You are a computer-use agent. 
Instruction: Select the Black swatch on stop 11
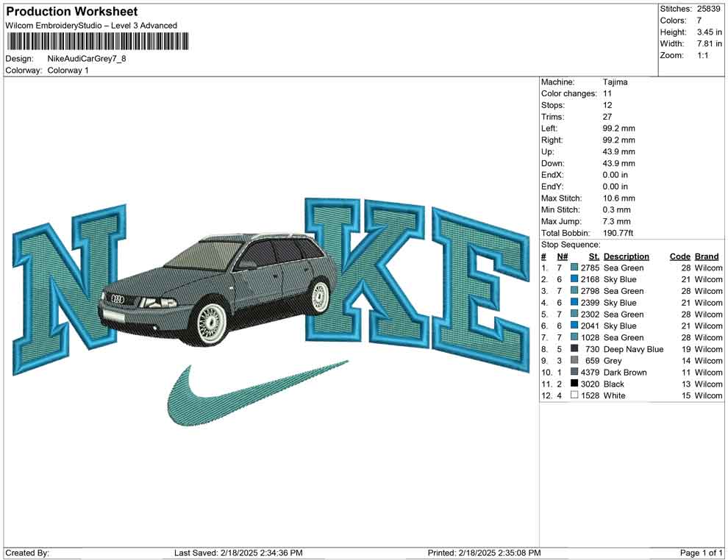coord(574,384)
